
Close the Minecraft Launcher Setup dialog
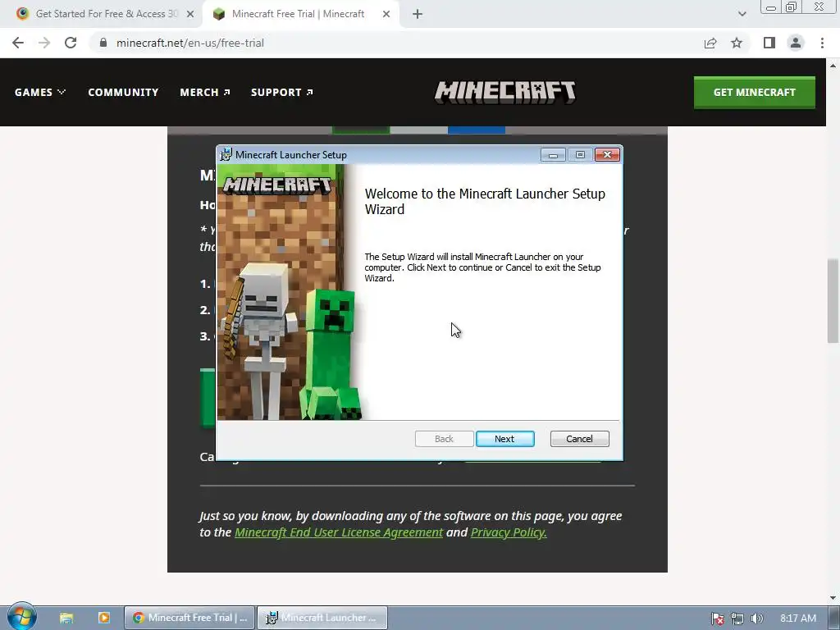click(x=607, y=155)
